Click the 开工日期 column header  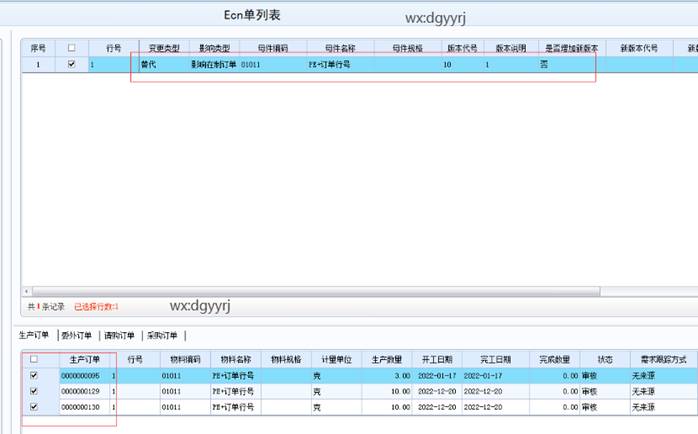pos(437,359)
